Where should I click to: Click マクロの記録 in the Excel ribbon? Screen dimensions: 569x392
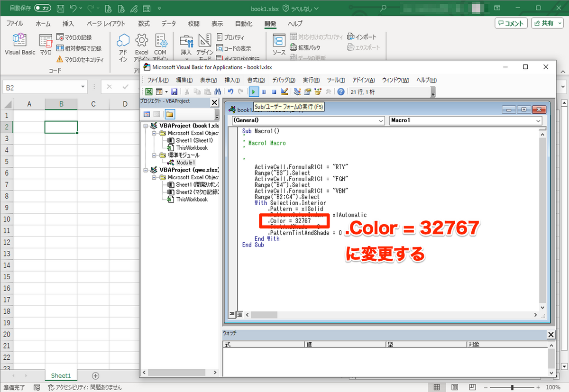click(x=74, y=37)
